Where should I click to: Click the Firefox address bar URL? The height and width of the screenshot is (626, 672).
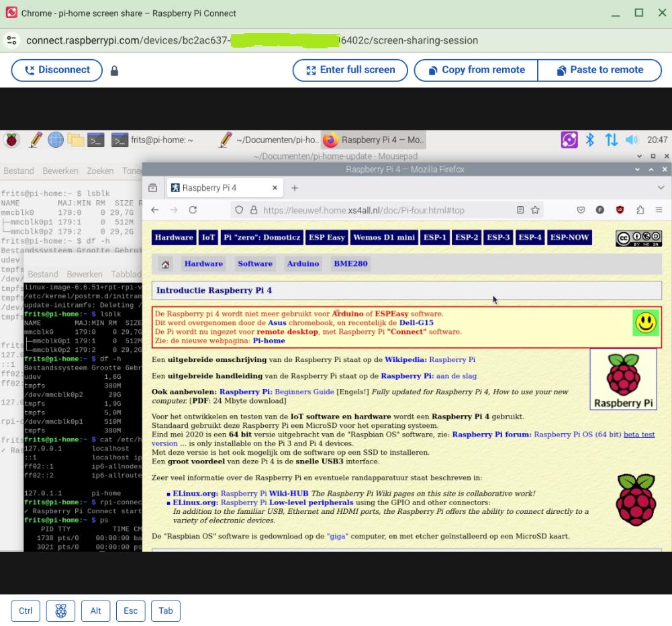pos(363,210)
